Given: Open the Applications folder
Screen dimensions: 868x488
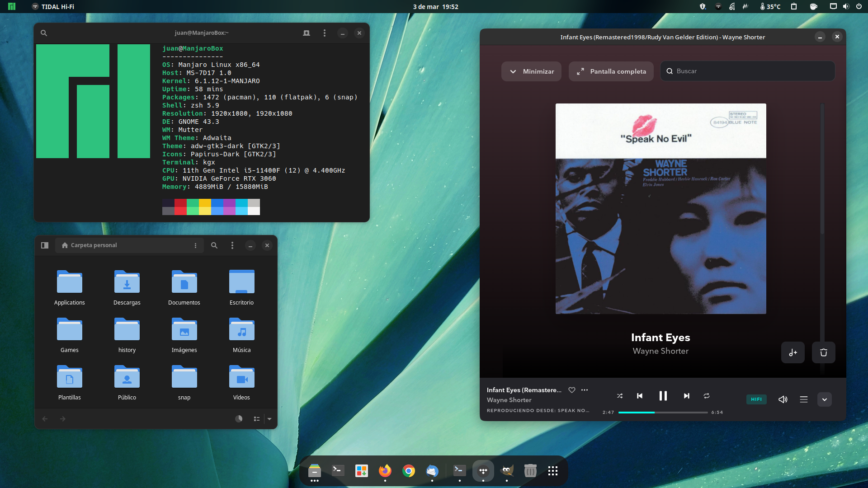Looking at the screenshot, I should pyautogui.click(x=70, y=287).
